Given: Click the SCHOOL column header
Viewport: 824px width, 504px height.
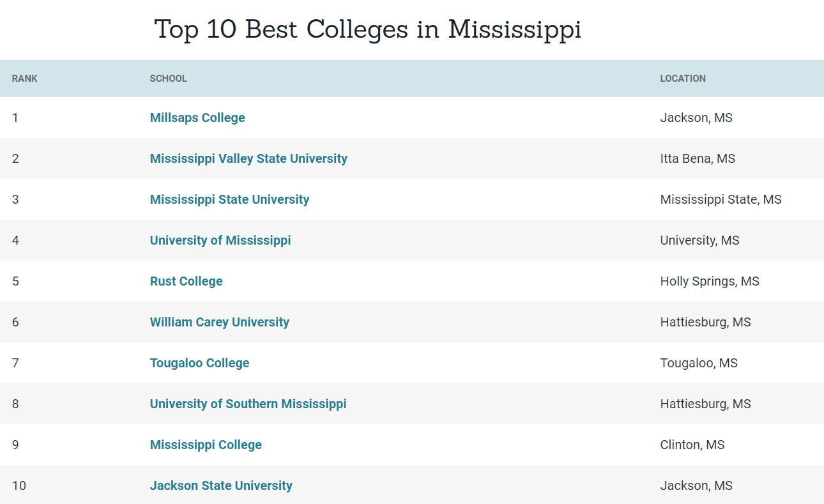Looking at the screenshot, I should click(169, 79).
